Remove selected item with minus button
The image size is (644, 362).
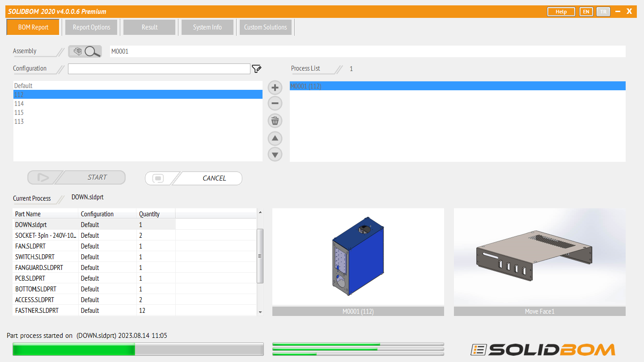coord(275,104)
